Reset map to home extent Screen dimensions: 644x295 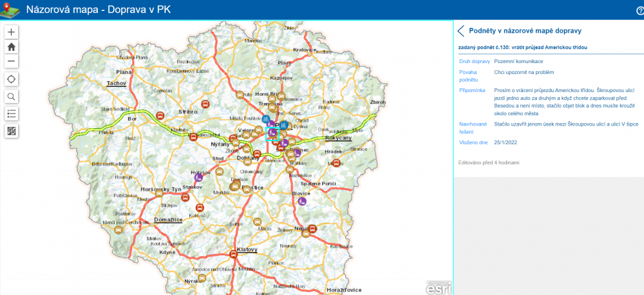(12, 46)
